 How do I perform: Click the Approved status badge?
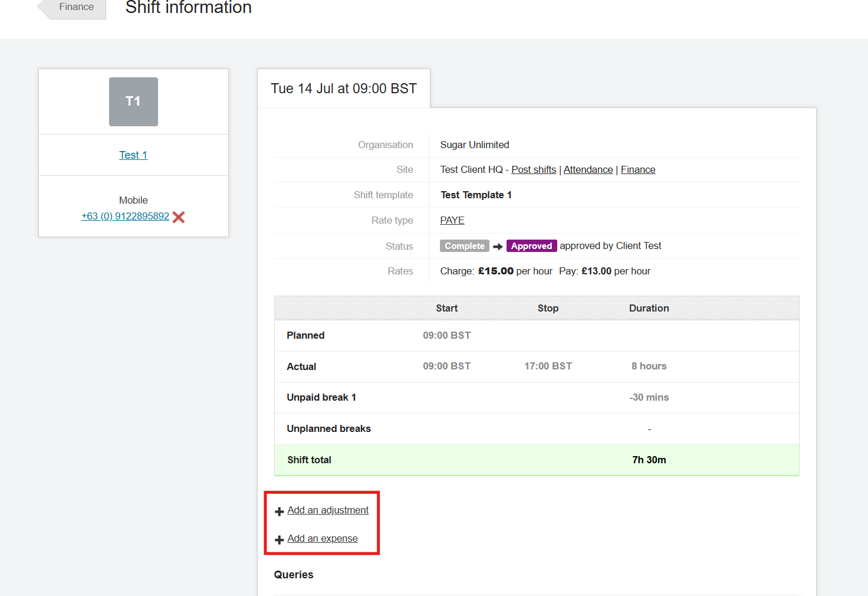point(531,246)
